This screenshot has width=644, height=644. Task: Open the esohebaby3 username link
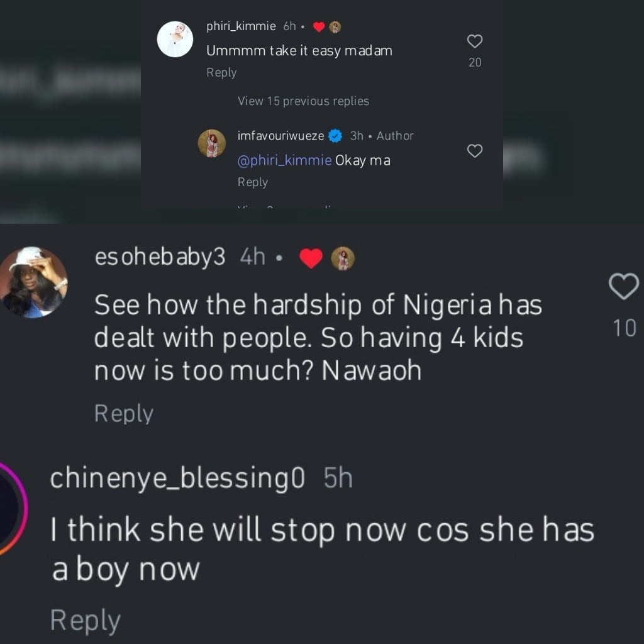pyautogui.click(x=160, y=258)
